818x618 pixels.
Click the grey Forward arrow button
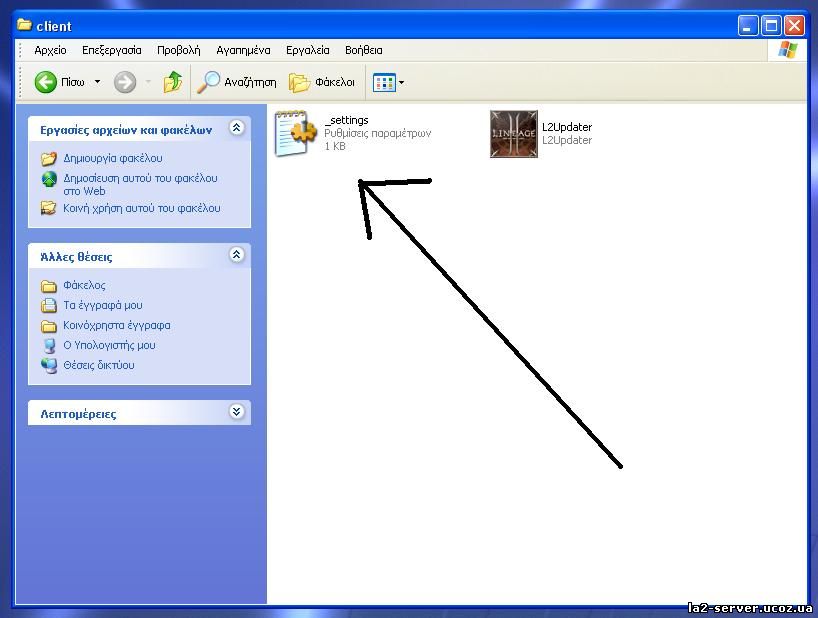[x=125, y=82]
